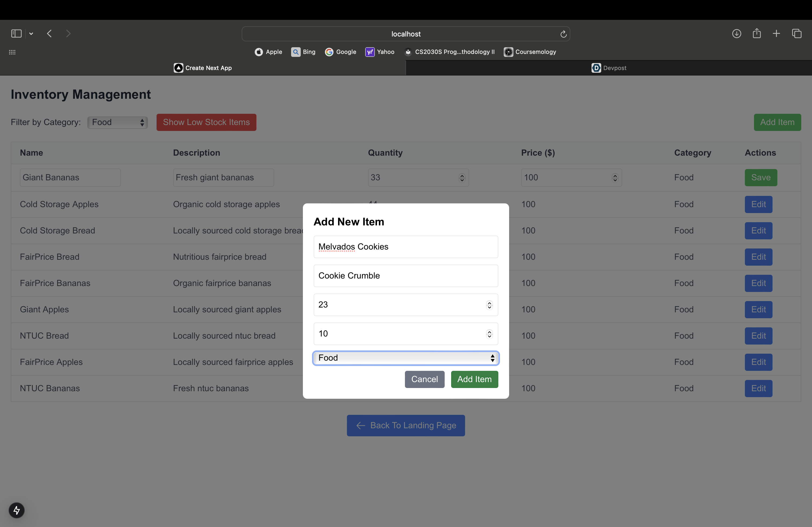The image size is (812, 527).
Task: Open the Filter by Category dropdown
Action: (117, 122)
